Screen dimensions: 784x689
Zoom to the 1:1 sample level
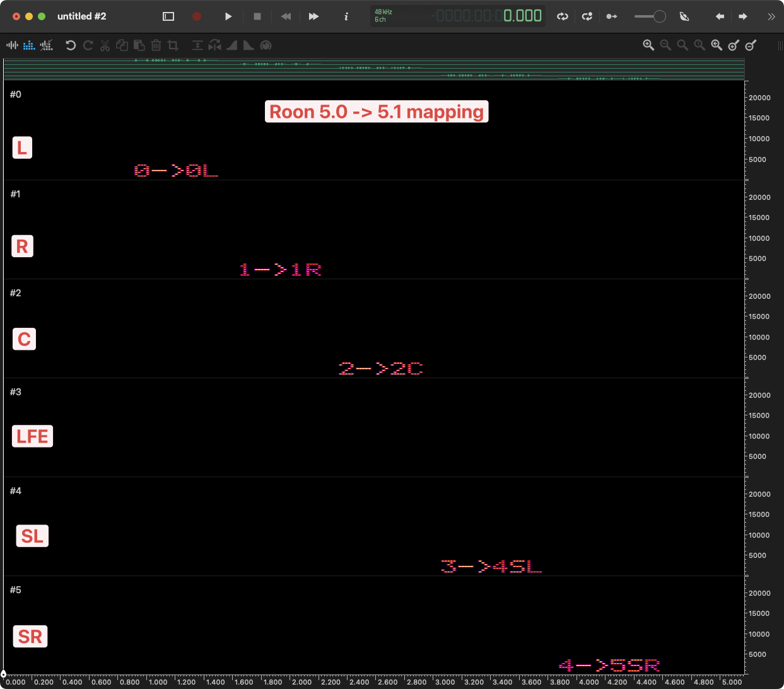coord(699,45)
